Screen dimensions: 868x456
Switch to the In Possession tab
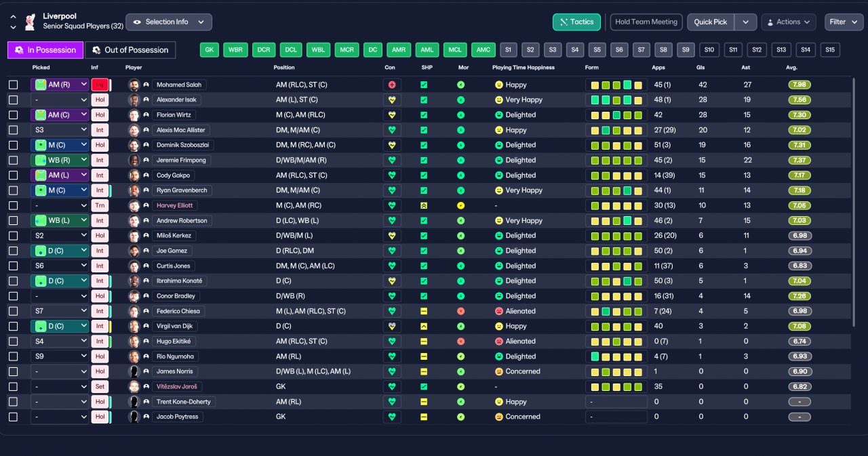point(45,49)
